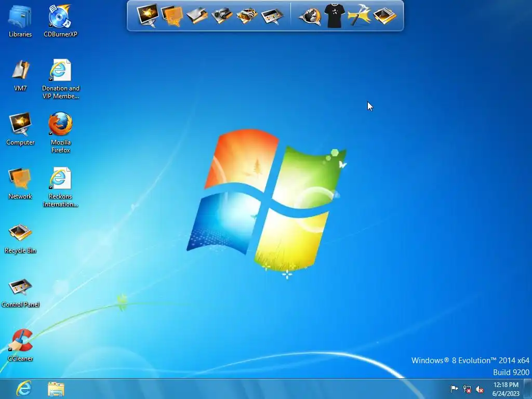This screenshot has width=532, height=399.
Task: Open the Control Panel desktop icon
Action: coord(20,292)
